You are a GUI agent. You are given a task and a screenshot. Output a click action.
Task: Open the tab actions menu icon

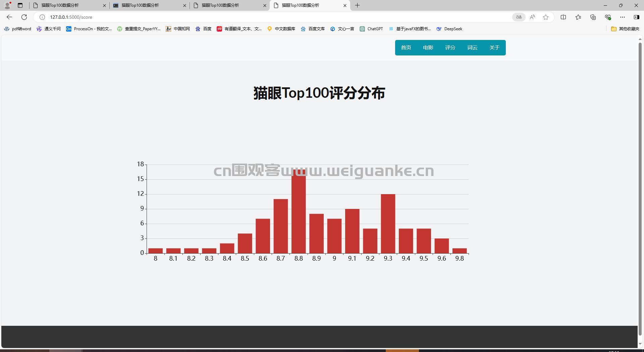pos(20,5)
